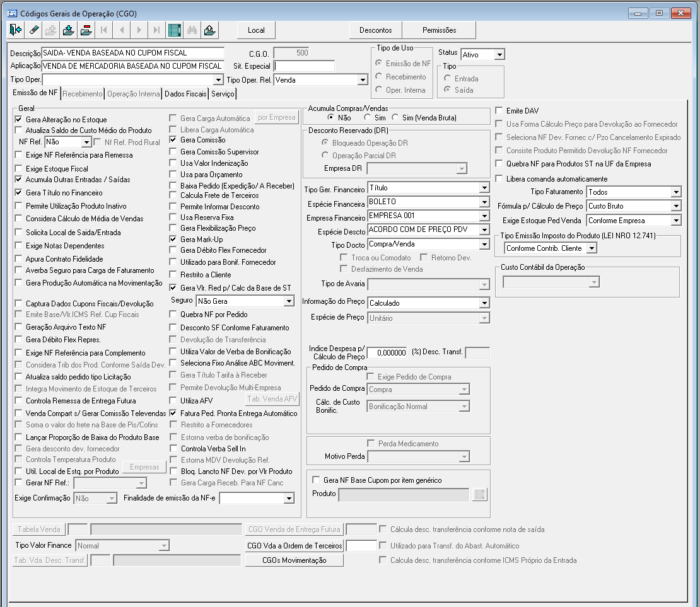Screen dimensions: 700x607
Task: Go to last record arrow
Action: [x=156, y=30]
